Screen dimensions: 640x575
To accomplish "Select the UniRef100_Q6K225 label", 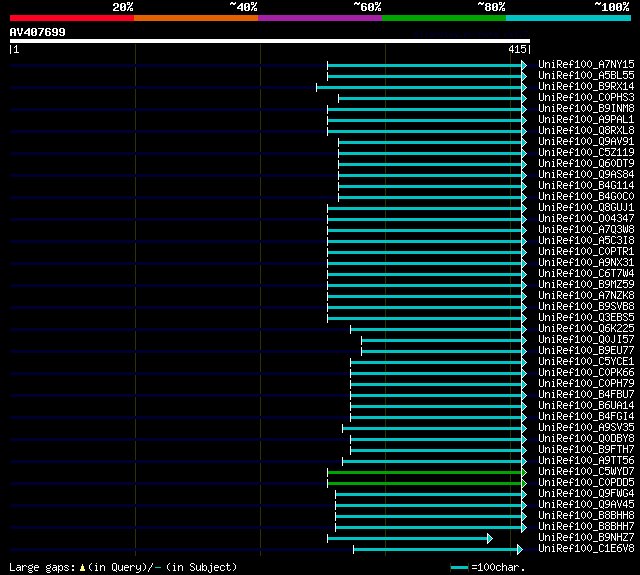I will [586, 329].
